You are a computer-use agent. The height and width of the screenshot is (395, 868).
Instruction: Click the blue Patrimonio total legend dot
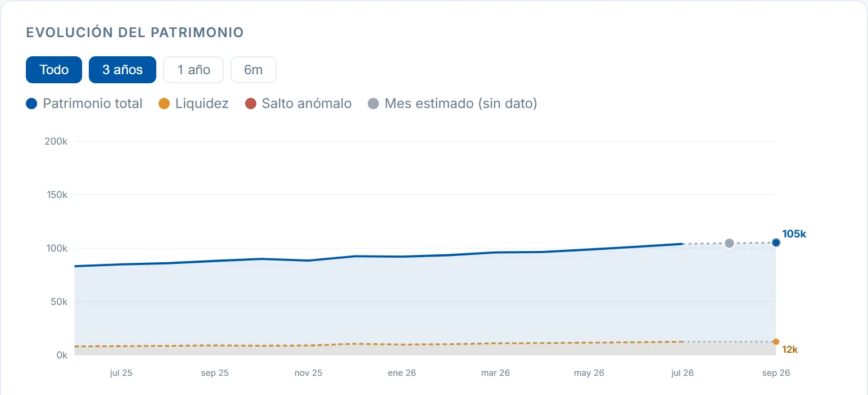pos(31,104)
